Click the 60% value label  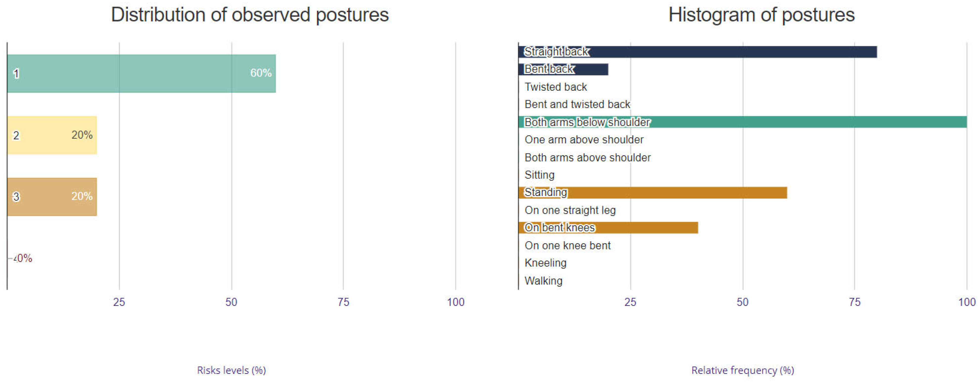(x=261, y=73)
